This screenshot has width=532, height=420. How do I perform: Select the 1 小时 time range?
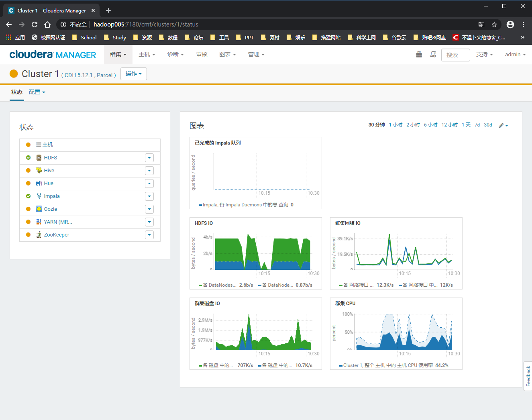pos(395,125)
